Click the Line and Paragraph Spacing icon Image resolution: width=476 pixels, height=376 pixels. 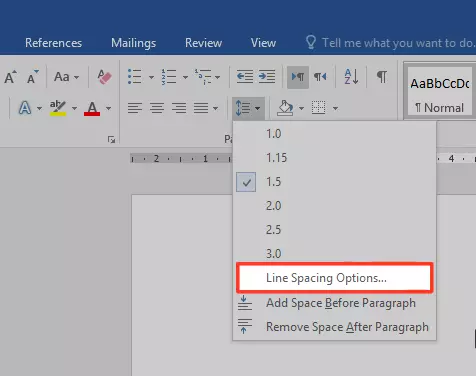(243, 108)
